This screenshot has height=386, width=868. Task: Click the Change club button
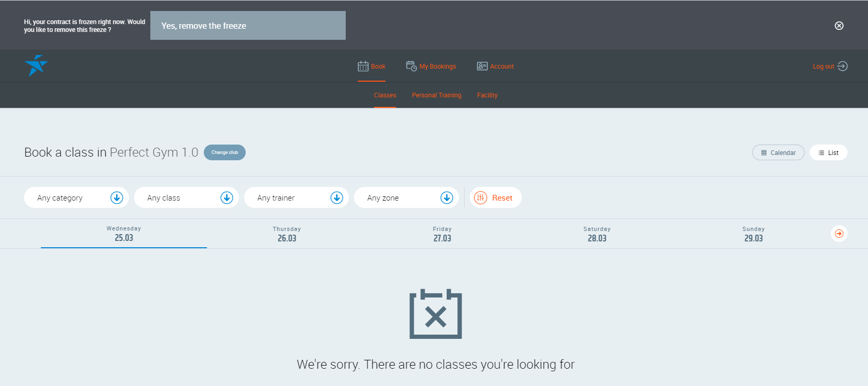click(x=224, y=152)
